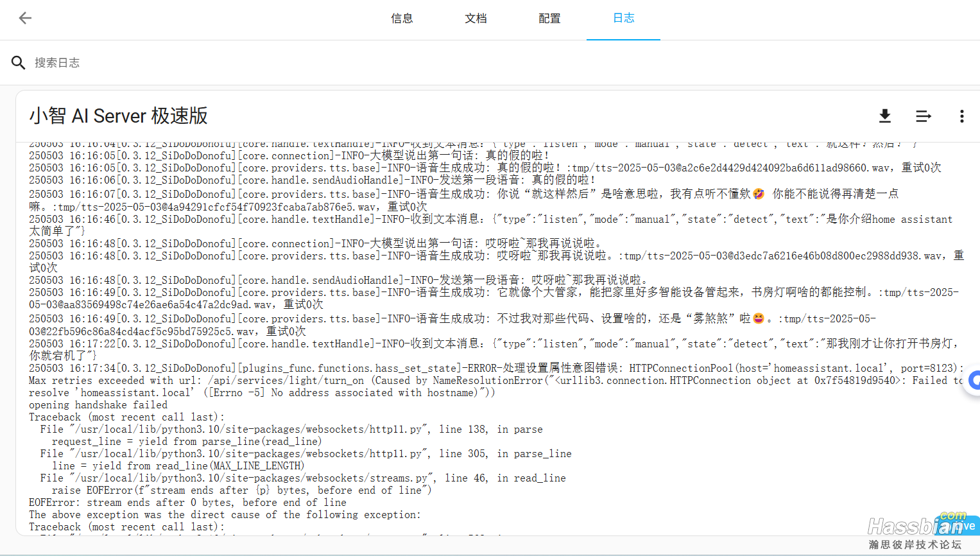Image resolution: width=980 pixels, height=556 pixels.
Task: Click the blue floating button at right edge
Action: tap(974, 381)
